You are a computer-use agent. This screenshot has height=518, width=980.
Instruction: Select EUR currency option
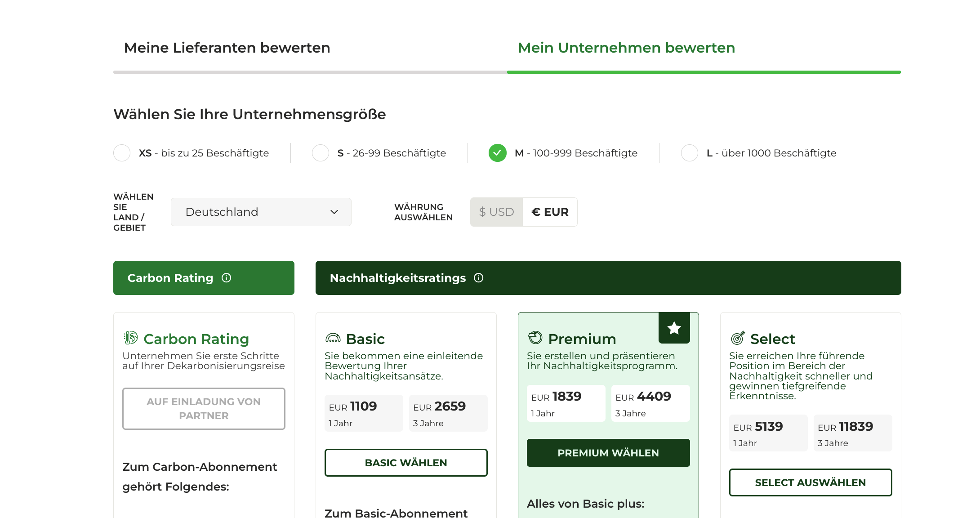[x=550, y=212]
